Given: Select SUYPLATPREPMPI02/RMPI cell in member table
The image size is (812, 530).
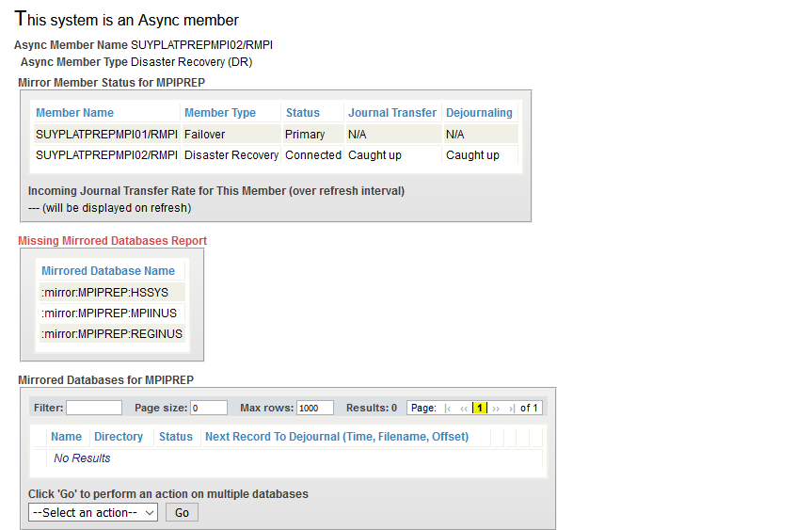Looking at the screenshot, I should pos(106,155).
